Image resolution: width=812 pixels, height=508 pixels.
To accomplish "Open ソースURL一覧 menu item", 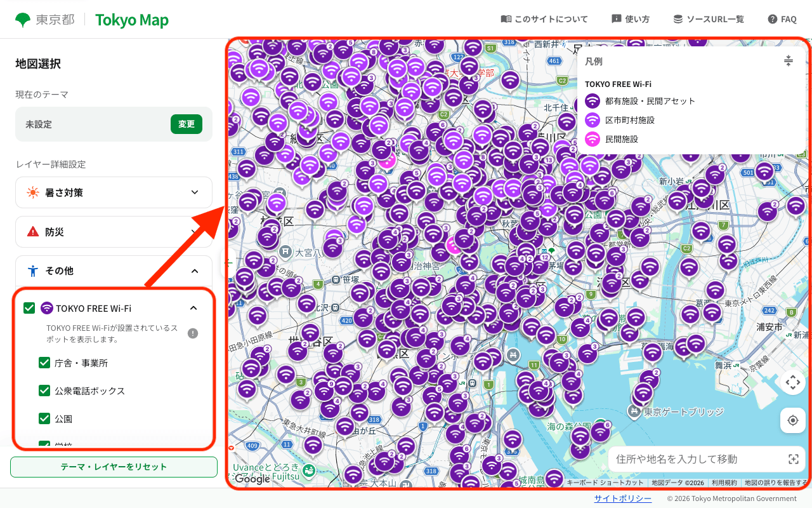I will (709, 19).
